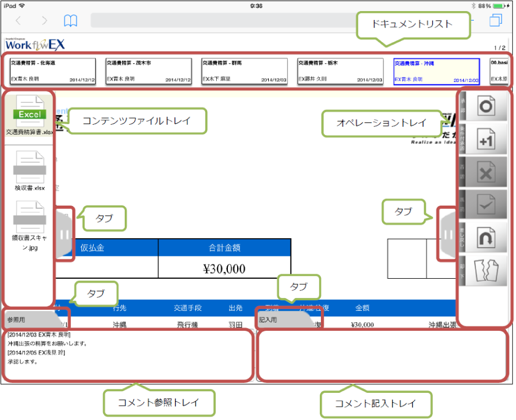This screenshot has width=516, height=420.
Task: Collapse the content file tray handle
Action: [x=64, y=235]
